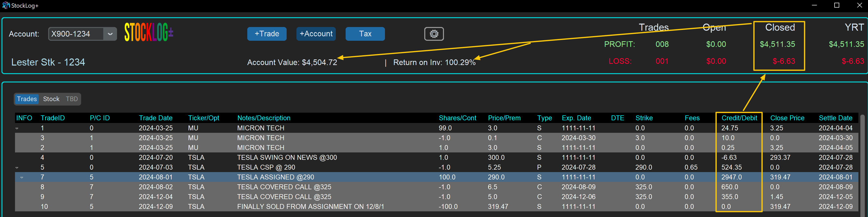This screenshot has height=217, width=868.
Task: Select the FINALLY SOLD FROM ASSIGNMENT trade row
Action: click(x=310, y=207)
